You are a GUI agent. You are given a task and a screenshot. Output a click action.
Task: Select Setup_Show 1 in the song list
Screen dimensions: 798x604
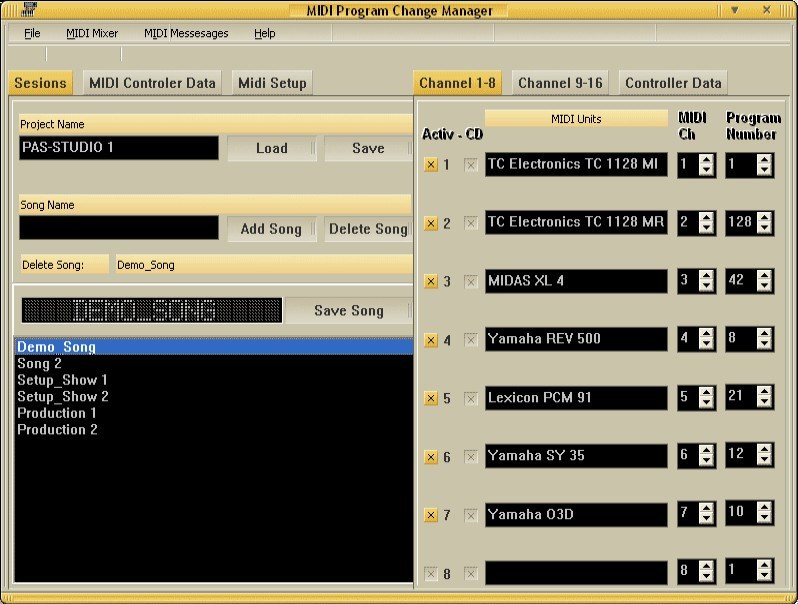214,380
